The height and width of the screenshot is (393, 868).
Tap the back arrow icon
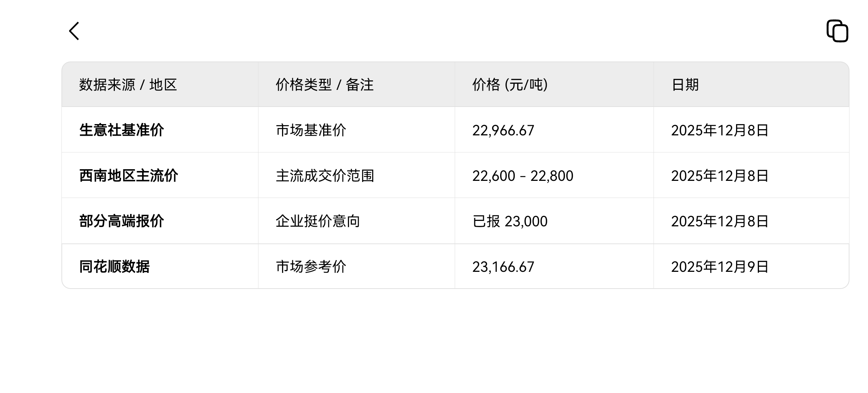point(74,31)
